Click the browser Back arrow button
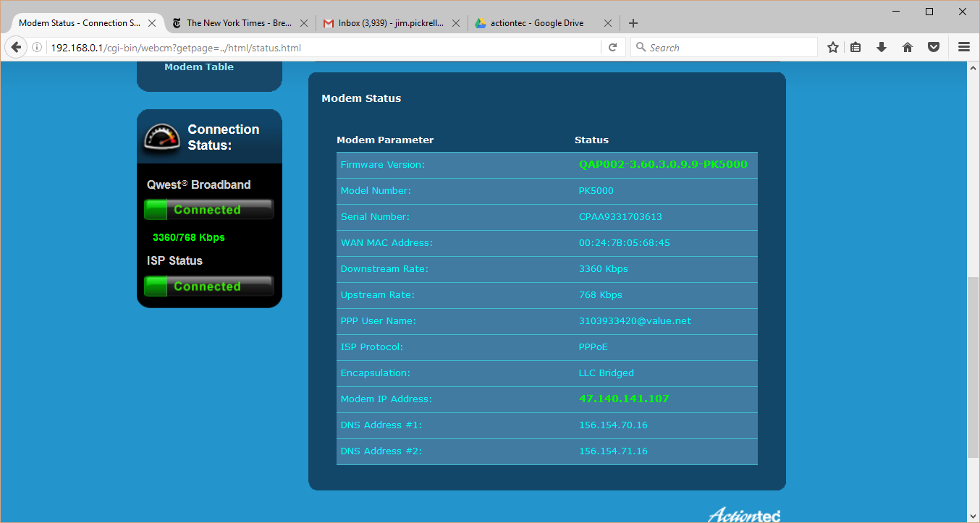Image resolution: width=980 pixels, height=523 pixels. (16, 48)
